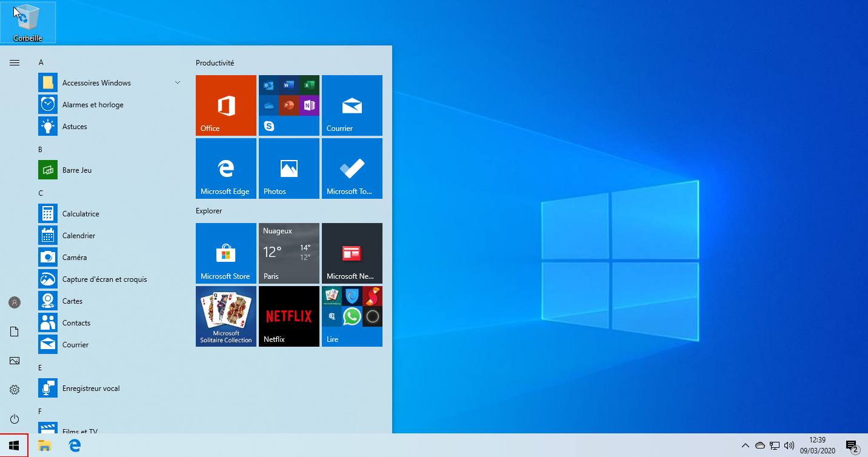Collapse the start menu hamburger navigation
This screenshot has height=457, width=868.
point(15,62)
